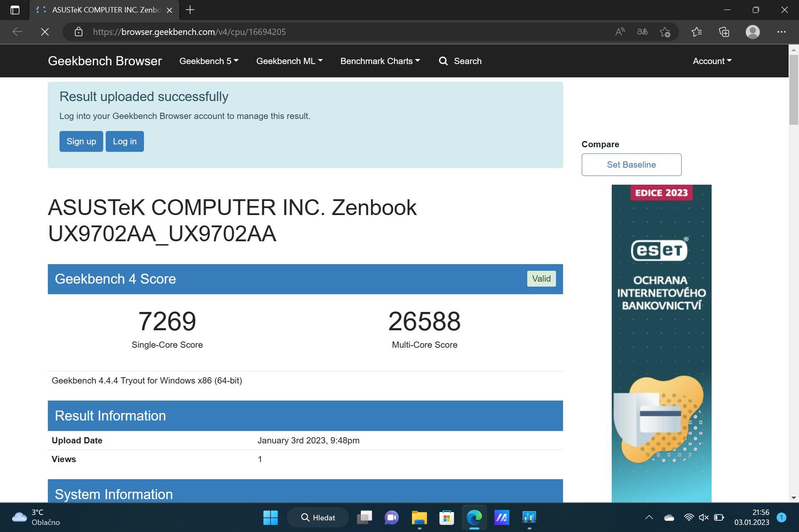Viewport: 799px width, 532px height.
Task: Open the browser profile avatar
Action: pyautogui.click(x=753, y=32)
